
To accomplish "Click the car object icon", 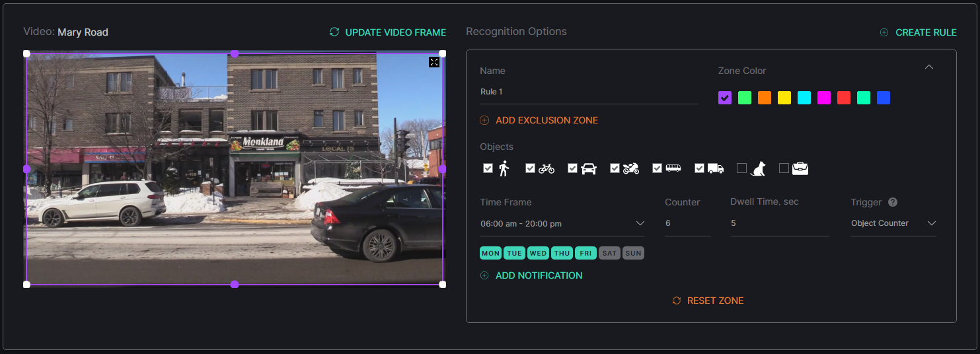I will pos(589,168).
